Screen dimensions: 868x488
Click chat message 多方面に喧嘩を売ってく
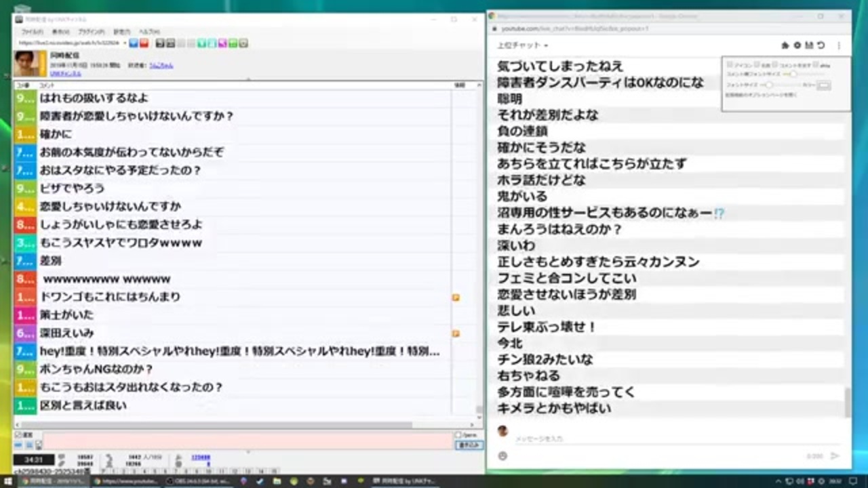(x=567, y=392)
